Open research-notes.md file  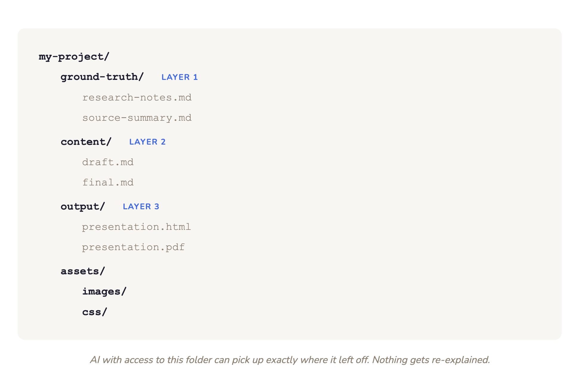[137, 97]
